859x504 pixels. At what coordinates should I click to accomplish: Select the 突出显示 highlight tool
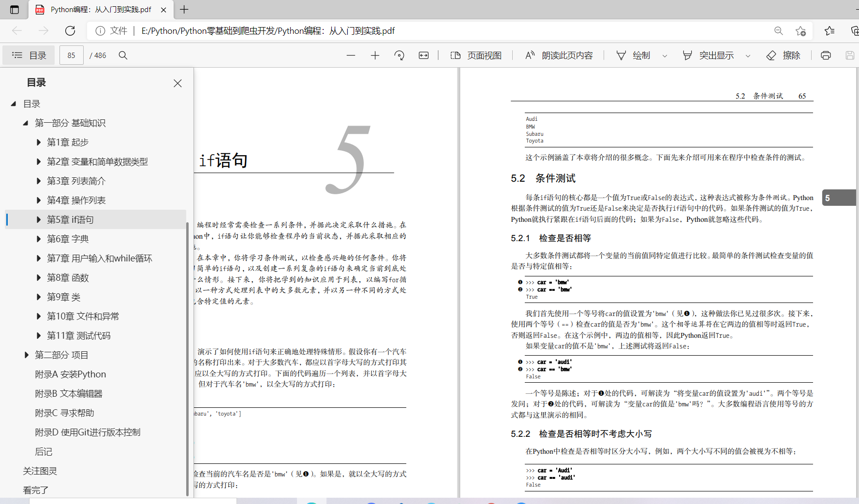[708, 55]
